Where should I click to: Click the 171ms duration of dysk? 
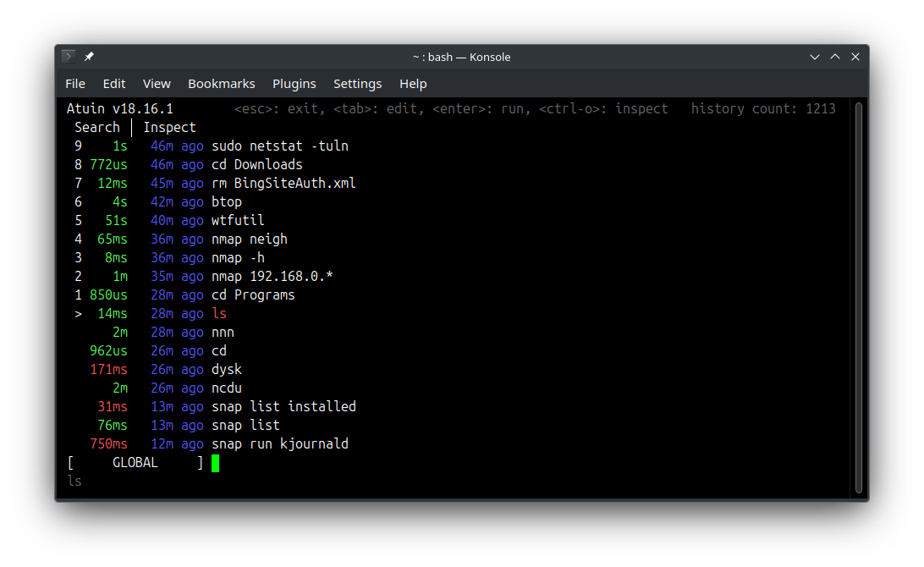pos(108,370)
